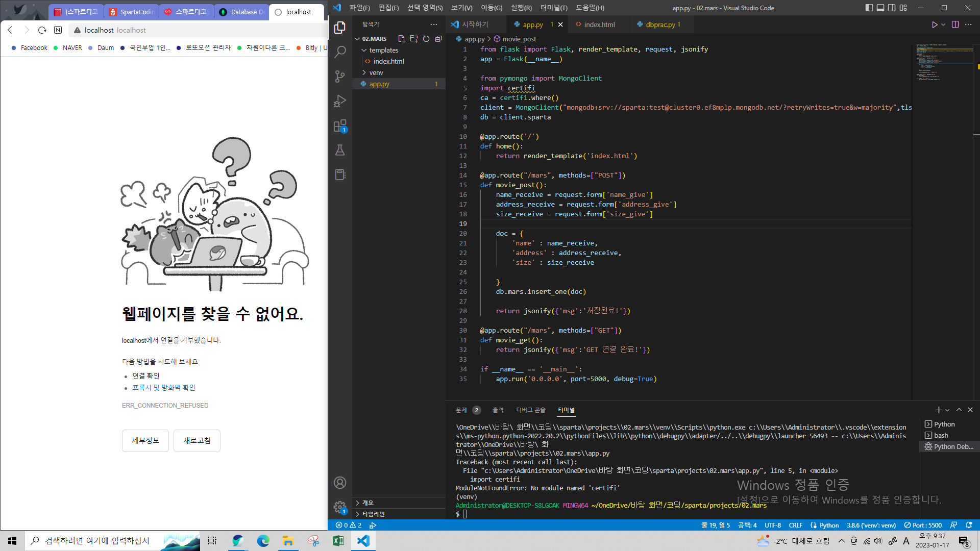Image resolution: width=980 pixels, height=551 pixels.
Task: Refresh the explorer file tree
Action: click(426, 39)
